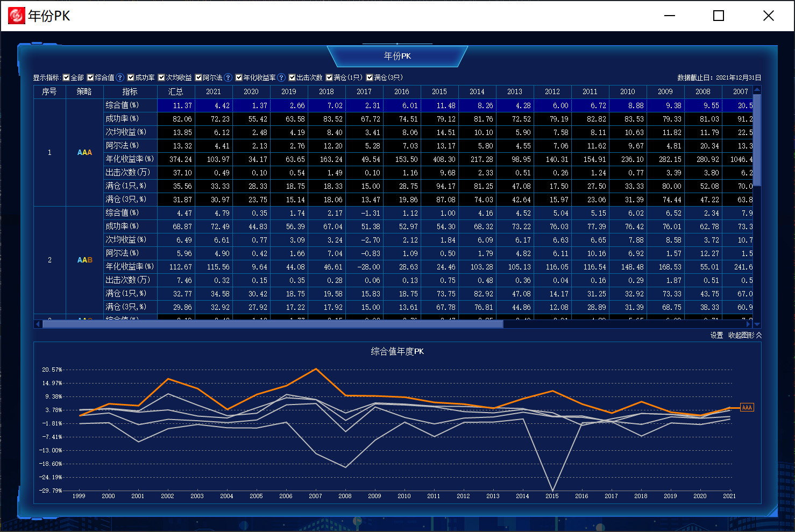Open 设置 settings link
This screenshot has height=532, width=795.
(716, 335)
